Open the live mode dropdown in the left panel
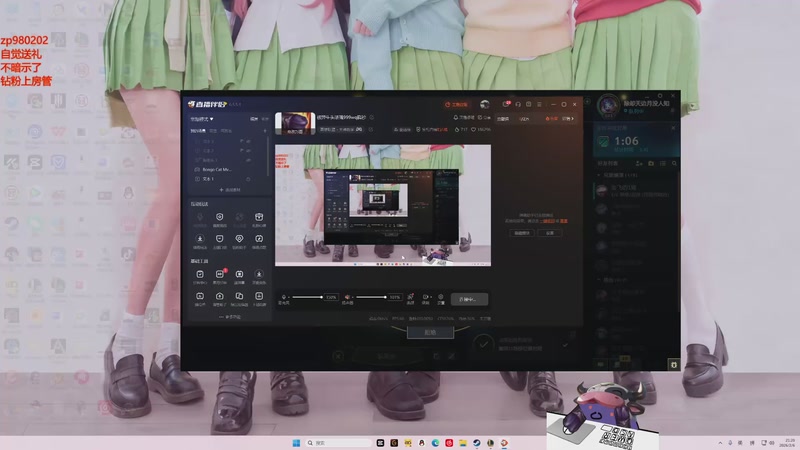The height and width of the screenshot is (450, 800). (x=202, y=119)
